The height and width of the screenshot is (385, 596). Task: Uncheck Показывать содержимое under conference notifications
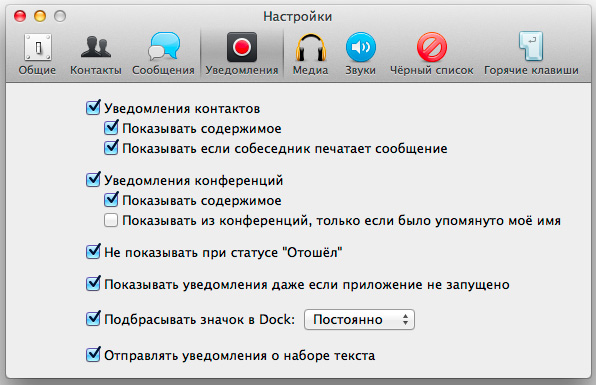(x=111, y=200)
